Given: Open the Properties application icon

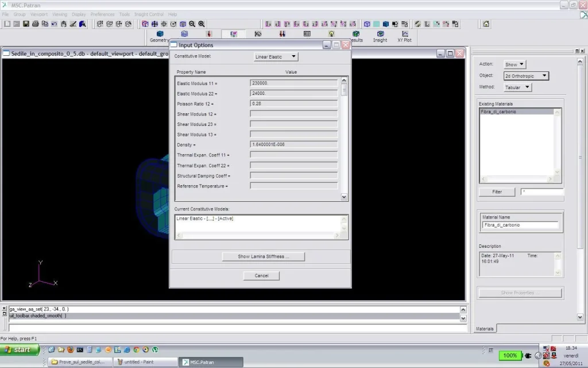Looking at the screenshot, I should coord(258,34).
